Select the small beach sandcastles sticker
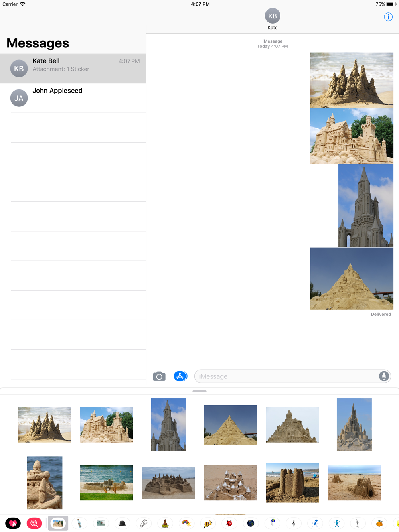Screen dimensions: 399x532 354,483
